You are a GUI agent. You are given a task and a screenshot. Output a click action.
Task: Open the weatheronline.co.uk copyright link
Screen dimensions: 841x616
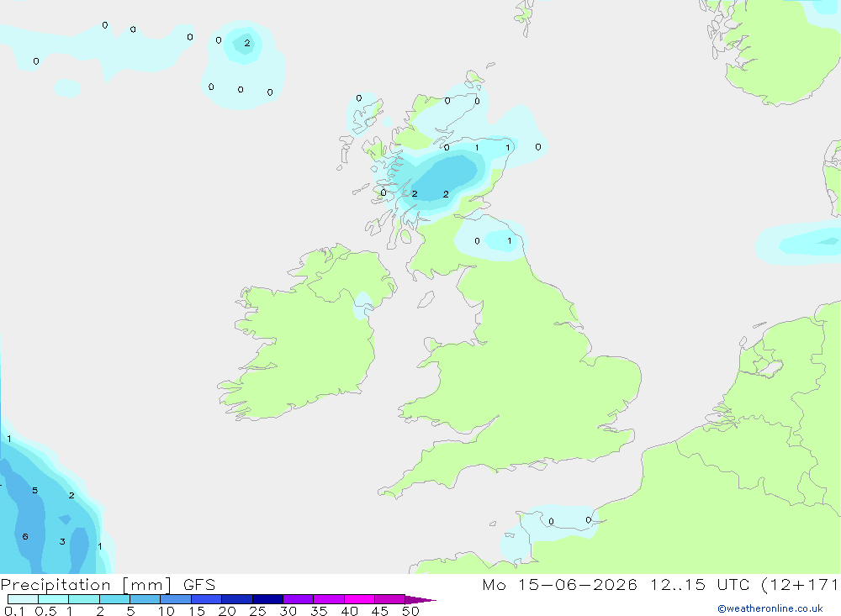(x=770, y=608)
